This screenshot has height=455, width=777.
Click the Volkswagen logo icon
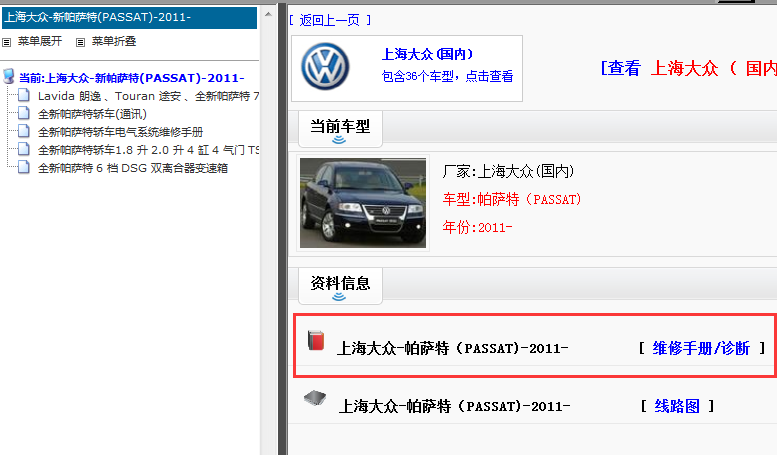(325, 66)
